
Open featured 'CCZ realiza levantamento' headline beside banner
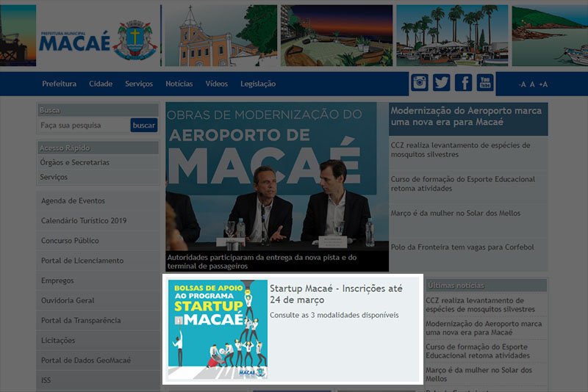click(461, 150)
